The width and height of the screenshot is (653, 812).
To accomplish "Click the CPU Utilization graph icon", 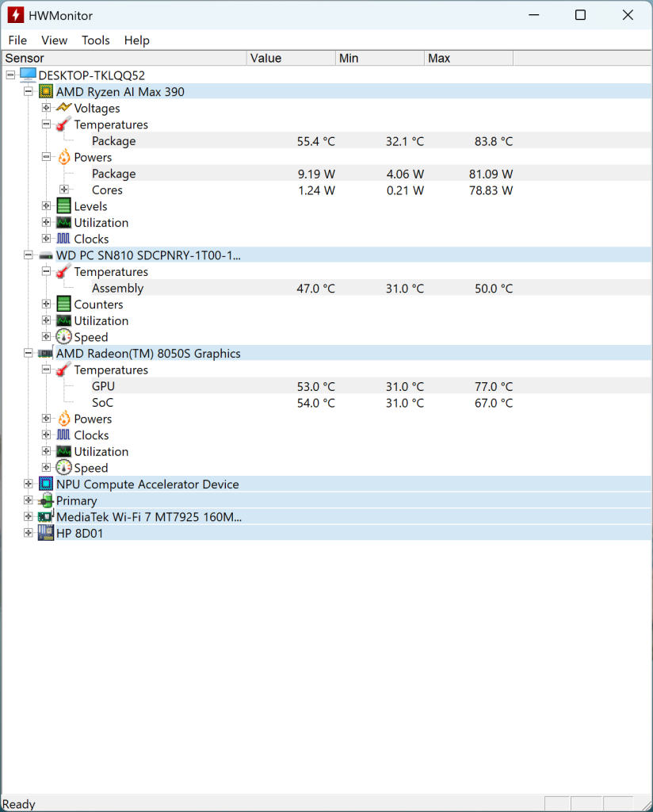I will coord(63,222).
